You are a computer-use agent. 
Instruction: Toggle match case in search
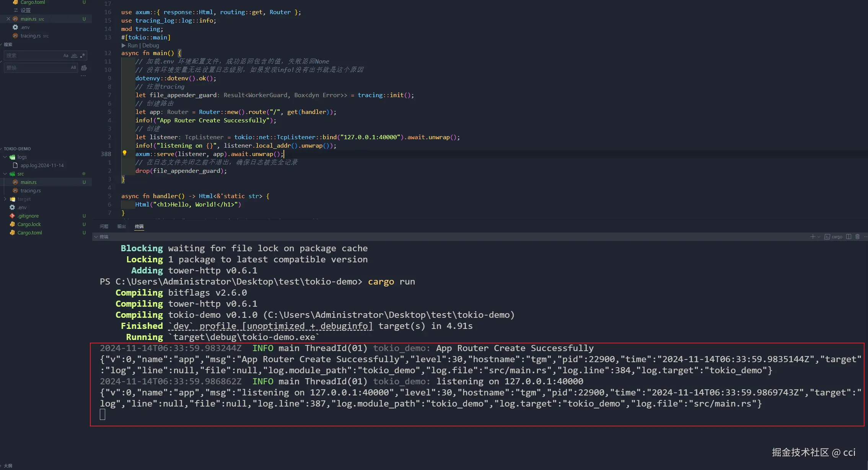[66, 55]
